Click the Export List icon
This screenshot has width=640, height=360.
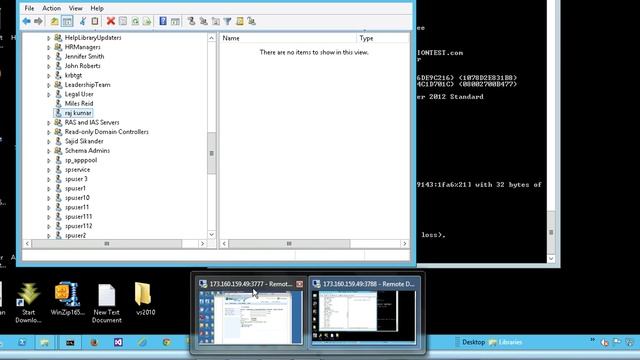[x=147, y=21]
